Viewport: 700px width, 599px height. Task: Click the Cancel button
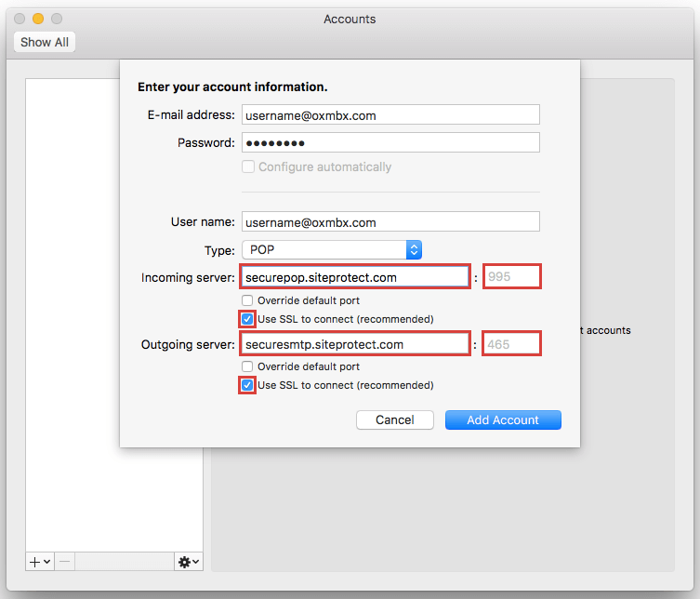pos(394,420)
